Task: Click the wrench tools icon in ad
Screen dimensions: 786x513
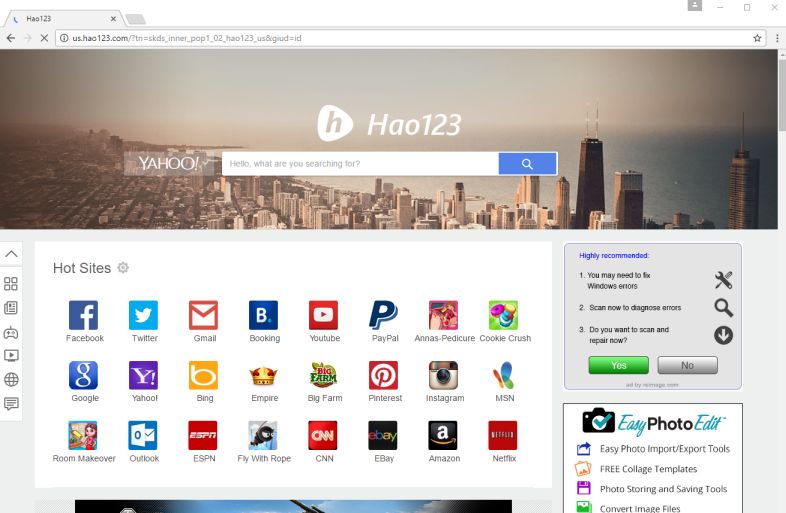Action: 723,280
